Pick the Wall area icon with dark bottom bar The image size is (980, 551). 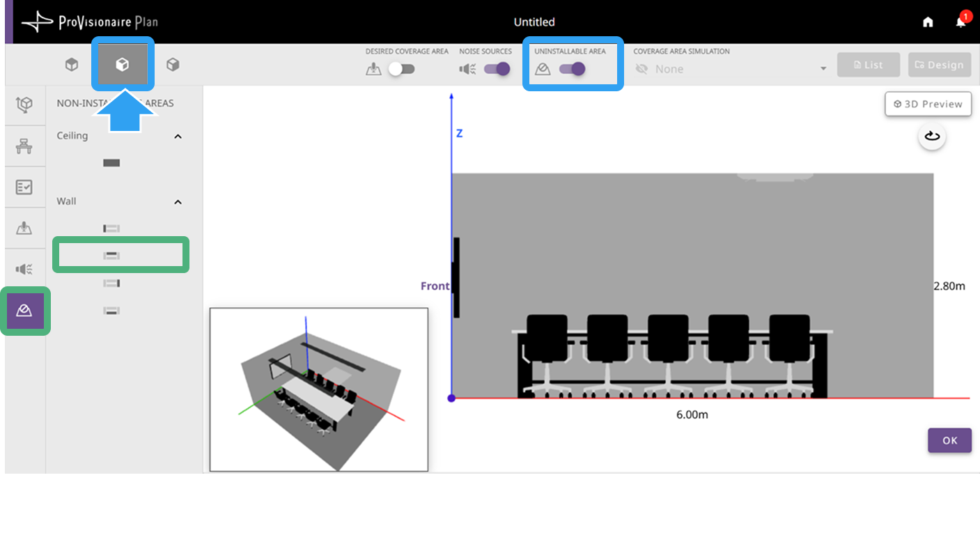[x=111, y=310]
